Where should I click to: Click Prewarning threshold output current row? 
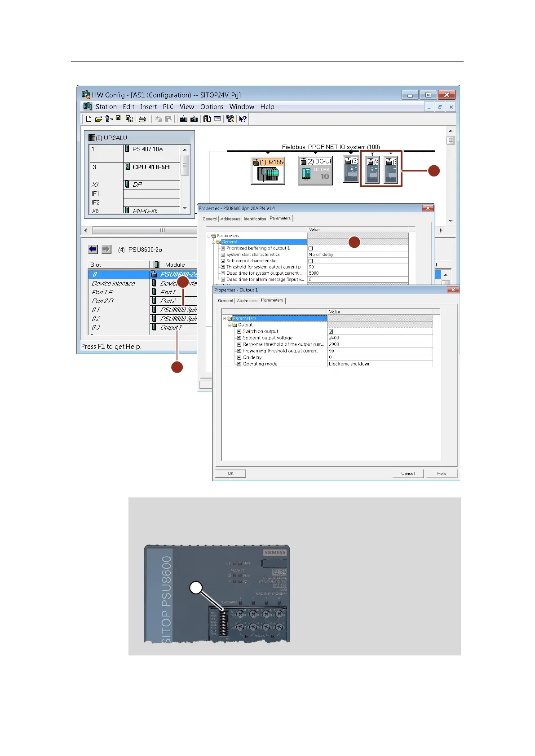tap(327, 351)
